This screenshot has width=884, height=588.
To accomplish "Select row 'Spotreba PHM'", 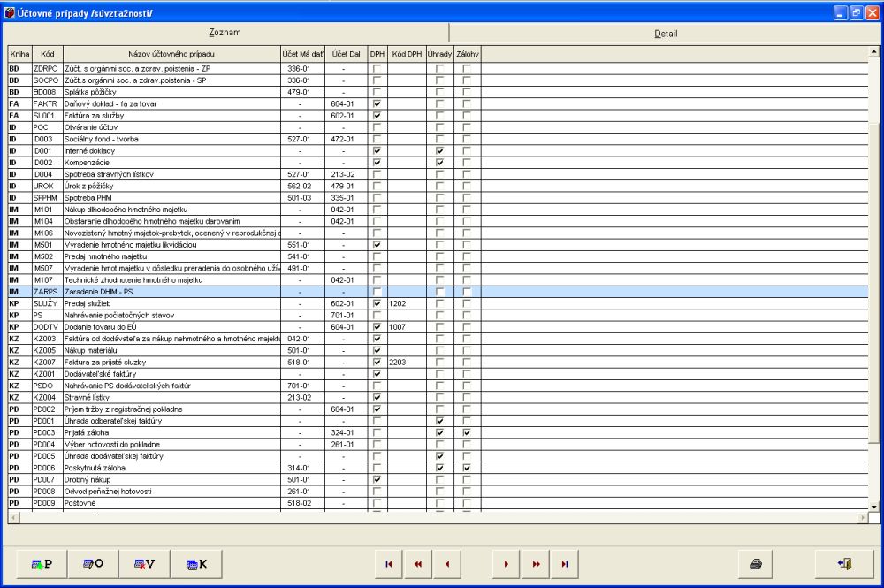I will click(438, 198).
